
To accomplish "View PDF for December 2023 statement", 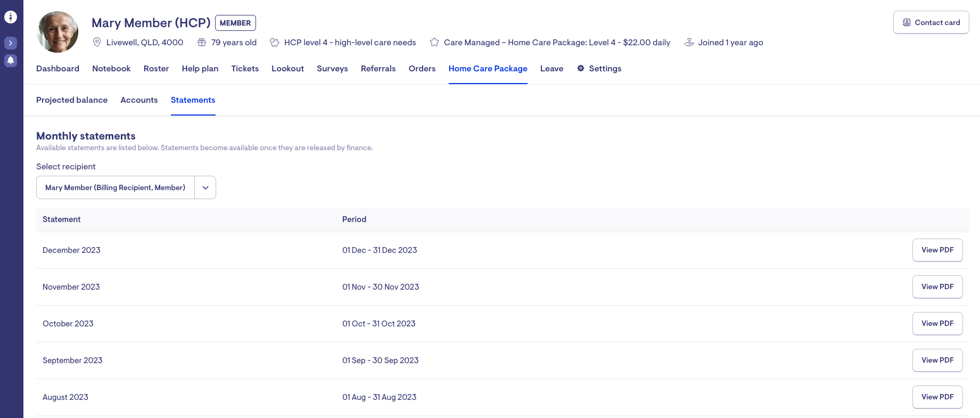I will click(x=937, y=250).
